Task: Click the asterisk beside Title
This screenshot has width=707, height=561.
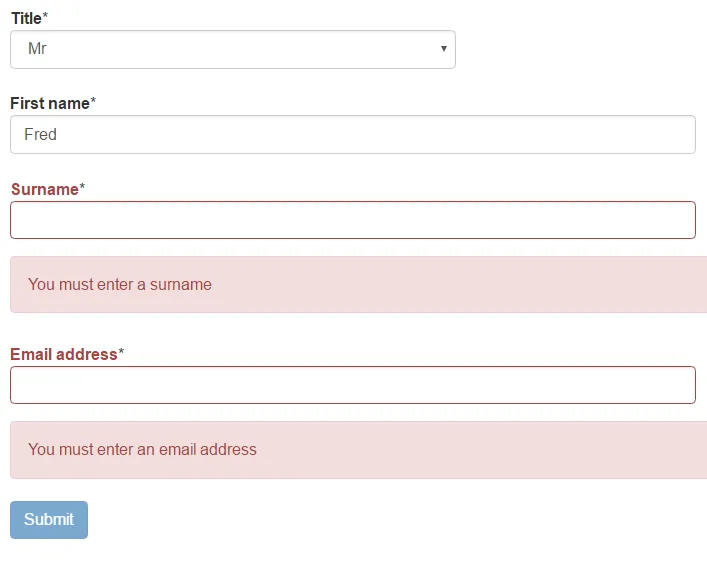Action: point(45,17)
